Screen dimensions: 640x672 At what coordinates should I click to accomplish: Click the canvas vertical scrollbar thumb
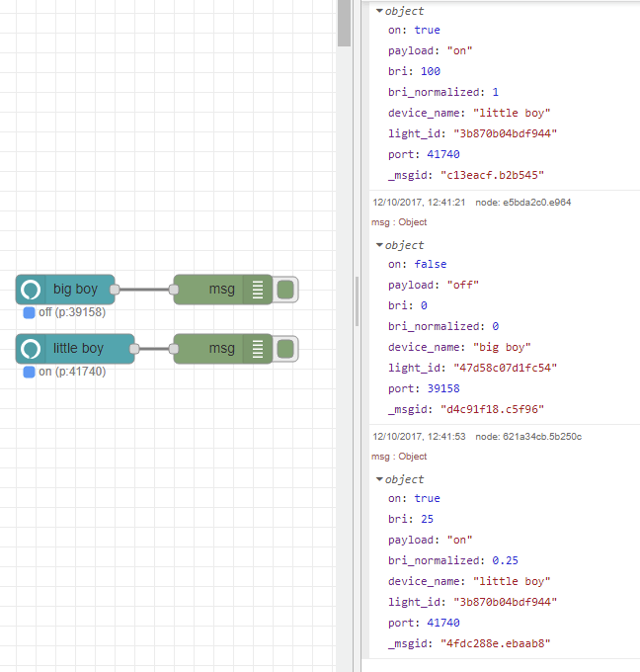pyautogui.click(x=344, y=24)
